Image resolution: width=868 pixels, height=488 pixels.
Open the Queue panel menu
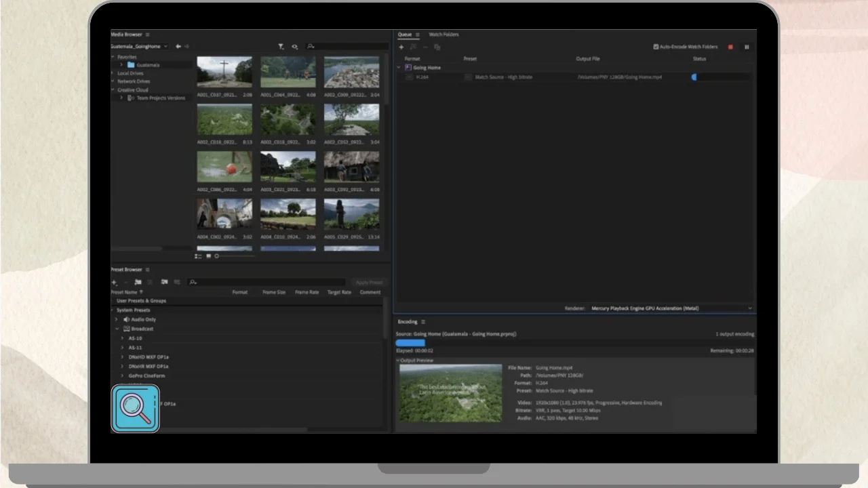pyautogui.click(x=418, y=35)
